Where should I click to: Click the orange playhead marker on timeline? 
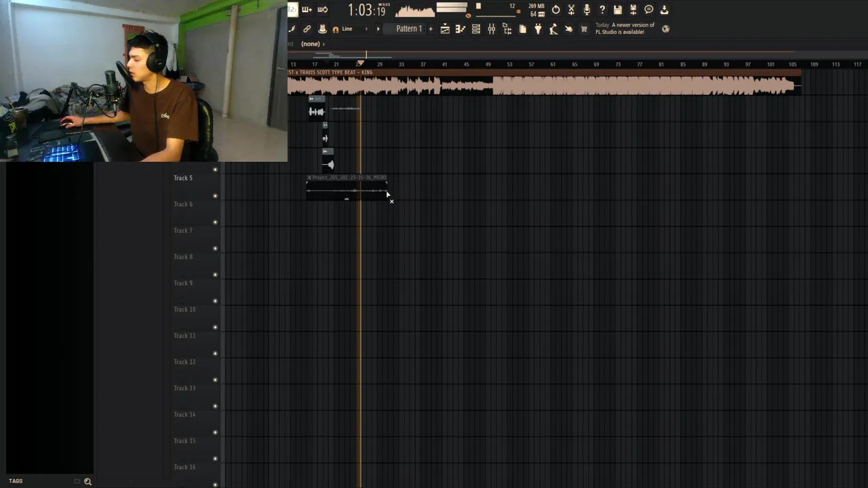pyautogui.click(x=360, y=63)
